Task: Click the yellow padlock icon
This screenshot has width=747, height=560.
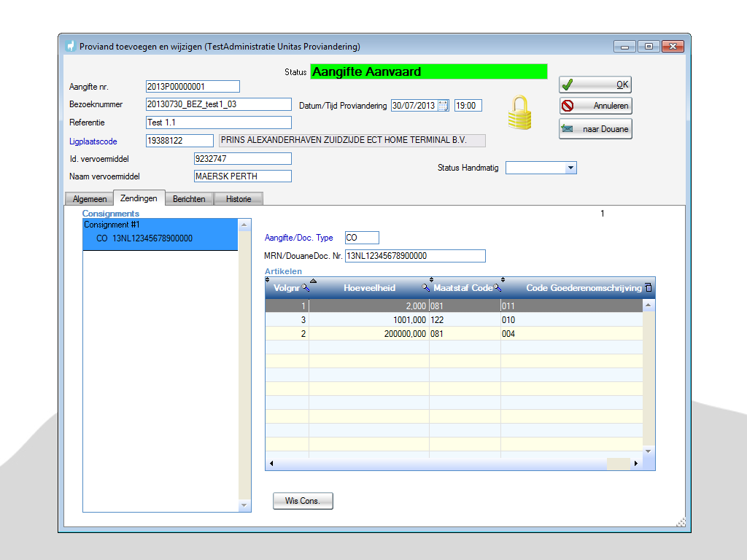Action: click(519, 113)
